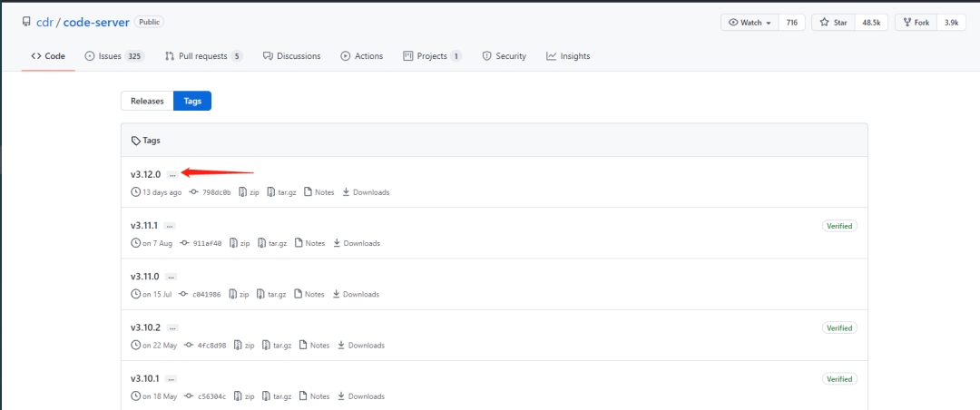
Task: Go to the Discussions tab
Action: [x=292, y=56]
